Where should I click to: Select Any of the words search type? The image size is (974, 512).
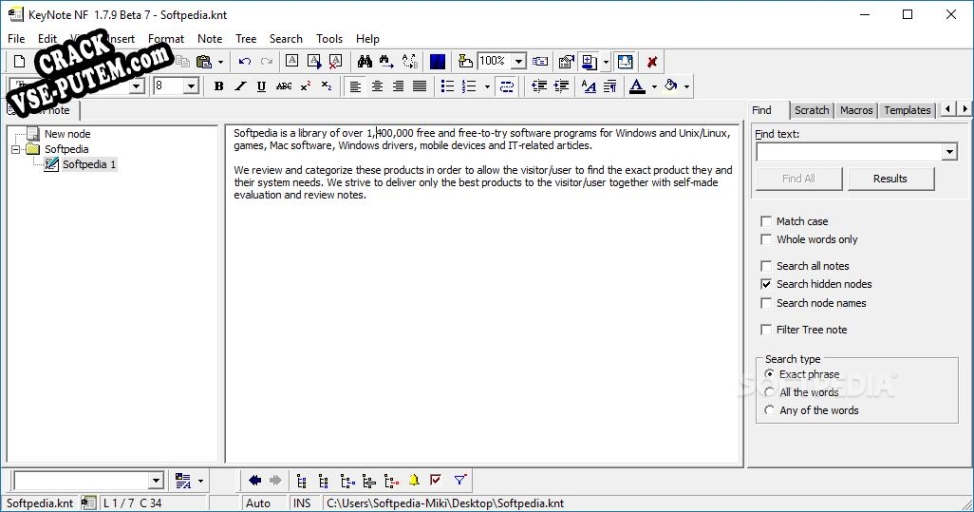770,410
